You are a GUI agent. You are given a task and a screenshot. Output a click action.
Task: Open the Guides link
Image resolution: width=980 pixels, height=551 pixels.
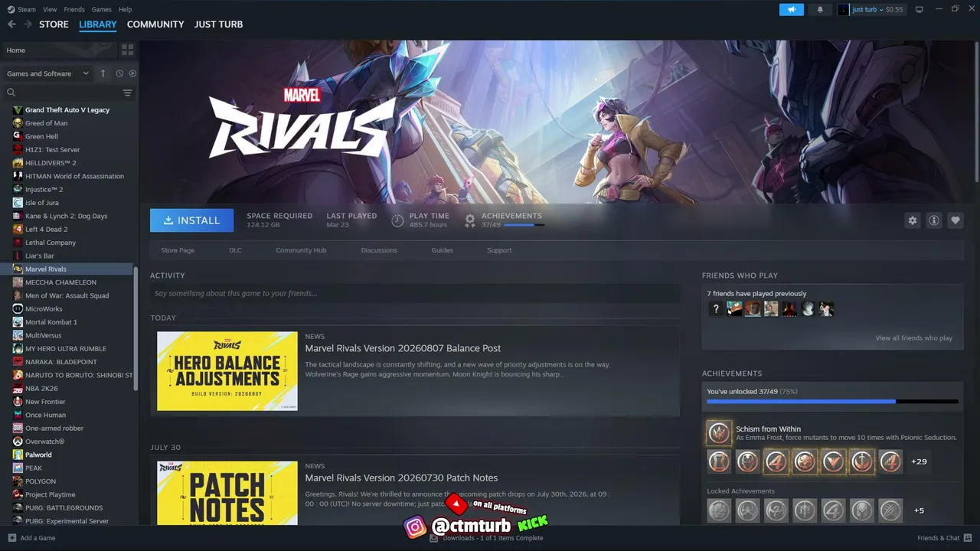pyautogui.click(x=442, y=250)
